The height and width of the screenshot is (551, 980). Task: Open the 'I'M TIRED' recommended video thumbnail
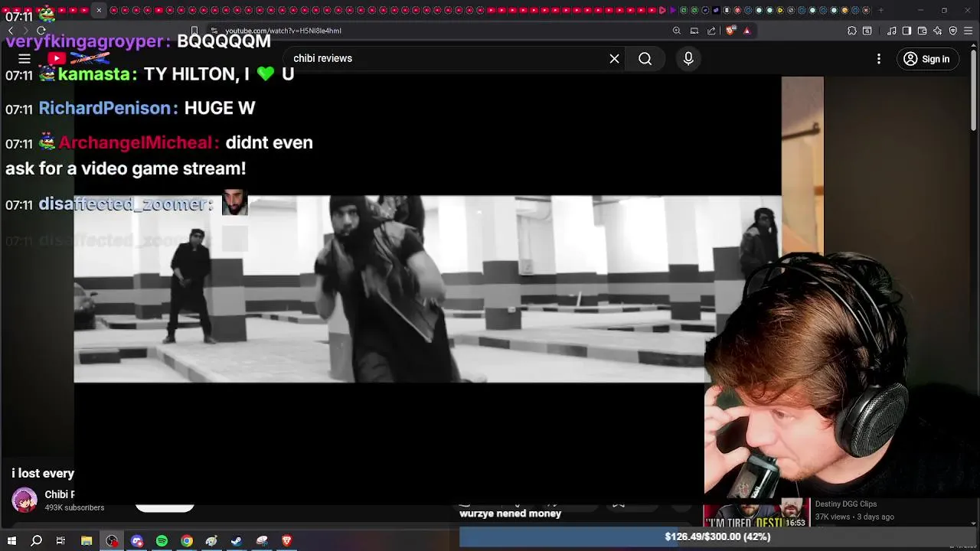pos(756,514)
